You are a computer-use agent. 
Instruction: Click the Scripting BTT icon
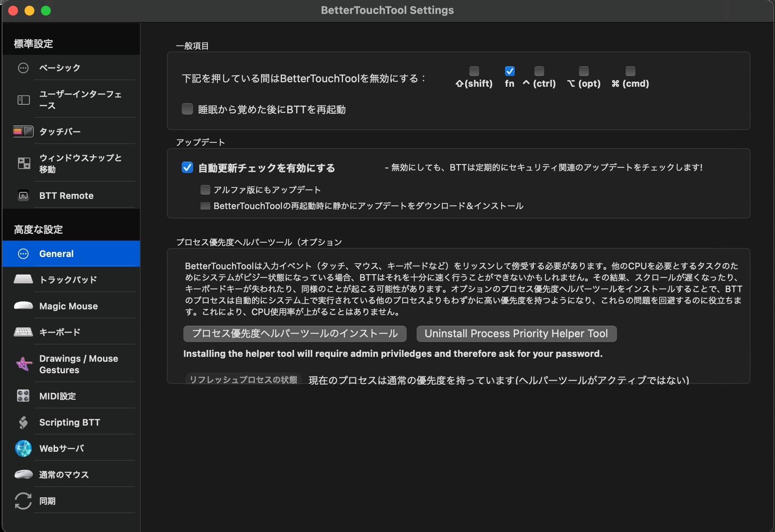[23, 422]
